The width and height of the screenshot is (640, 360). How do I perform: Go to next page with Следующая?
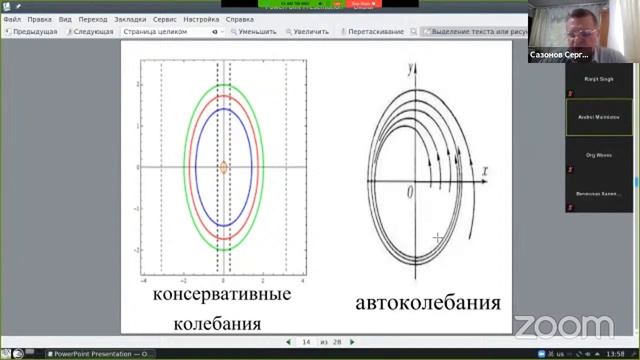point(90,31)
